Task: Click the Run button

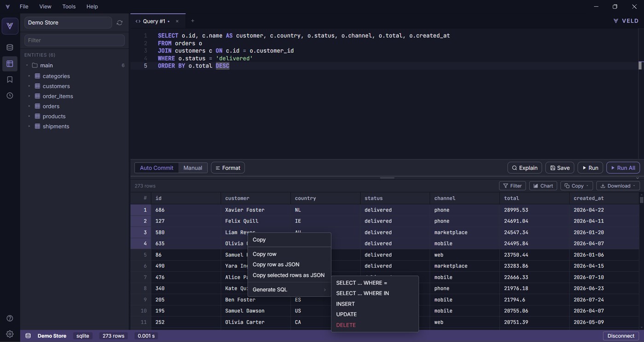Action: pos(590,168)
